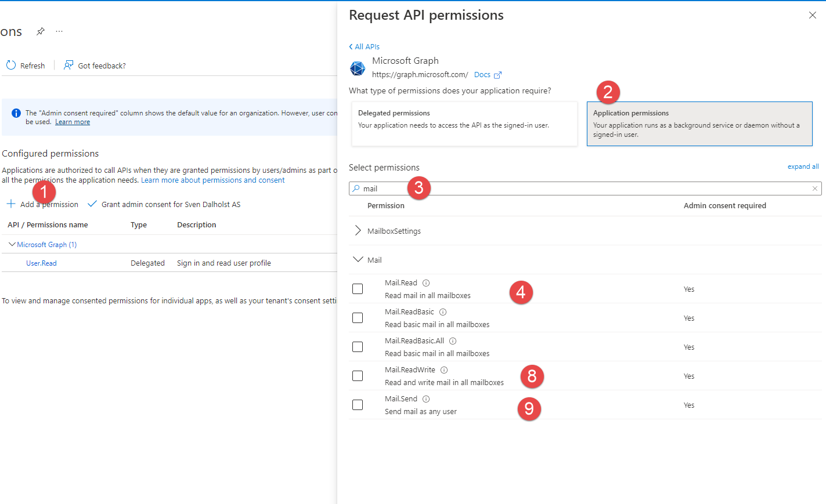Check the Mail.Send permission checkbox
The height and width of the screenshot is (504, 826).
click(358, 405)
